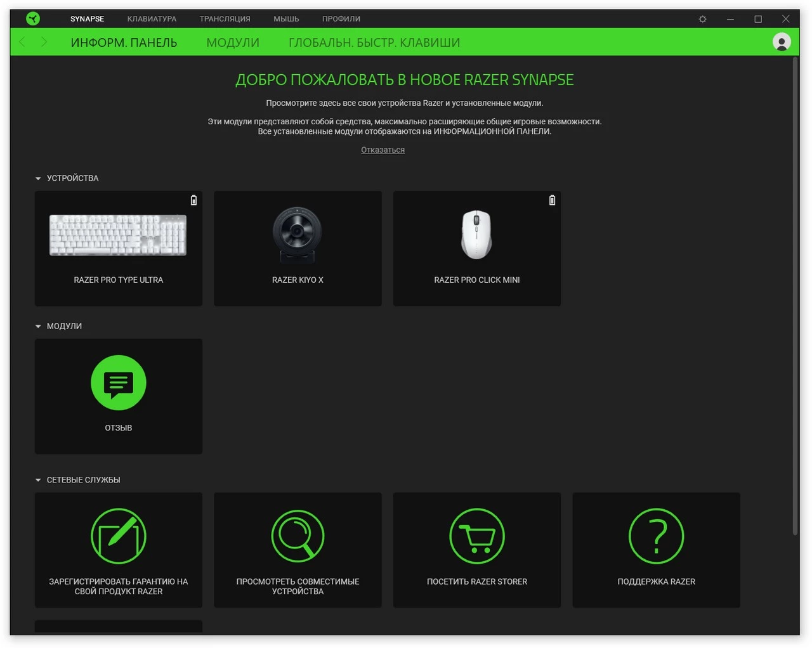Open the КЛАВИАТУРА tab
Screen dimensions: 812x648
tap(152, 19)
